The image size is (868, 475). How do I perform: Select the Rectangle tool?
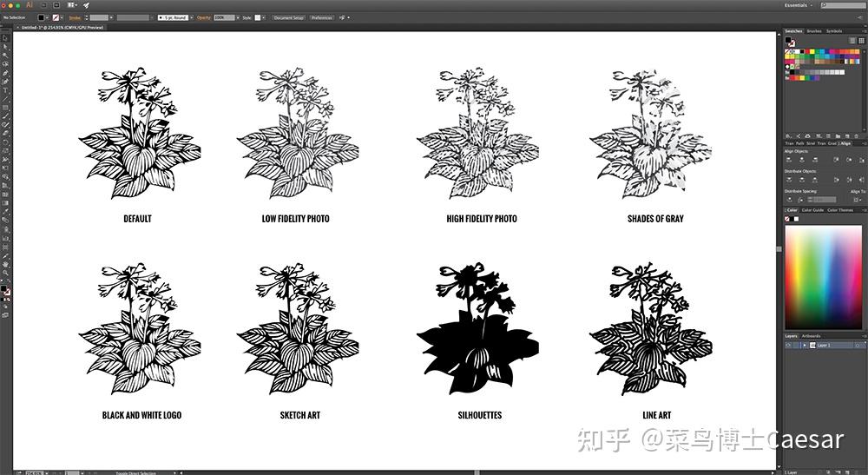[5, 108]
